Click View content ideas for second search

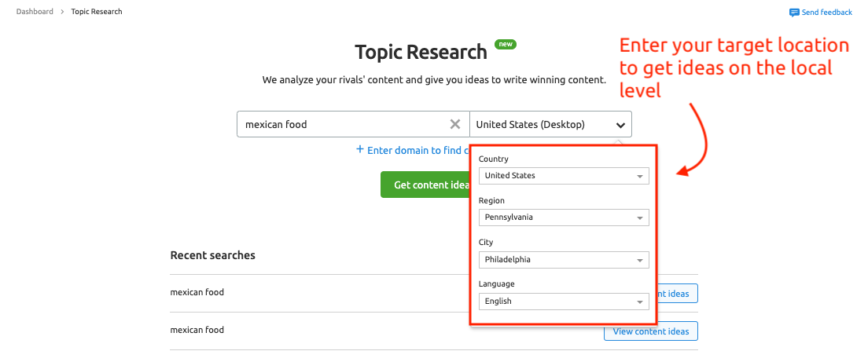[650, 331]
